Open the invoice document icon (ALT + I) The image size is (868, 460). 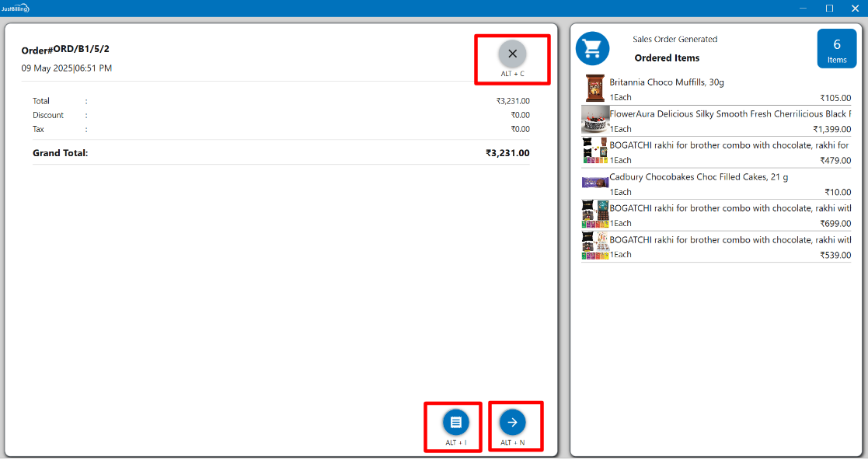[456, 422]
